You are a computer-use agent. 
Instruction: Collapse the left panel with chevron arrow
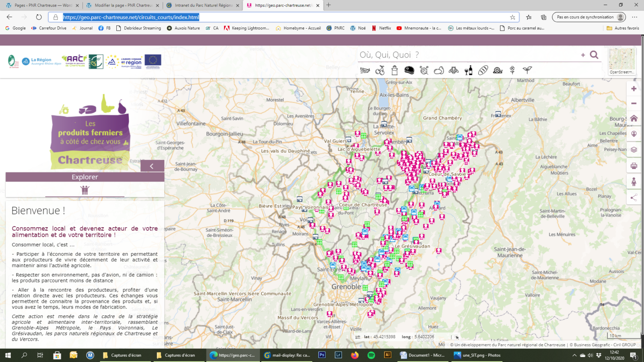[x=152, y=166]
